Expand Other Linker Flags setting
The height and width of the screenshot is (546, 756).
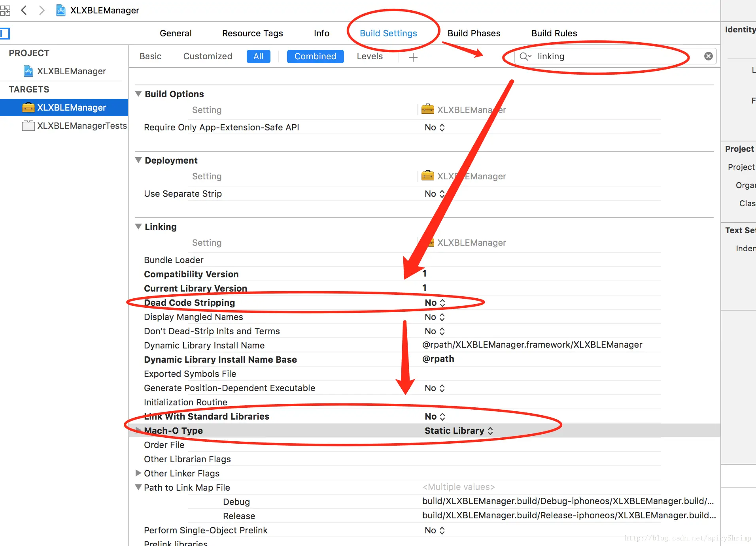[138, 473]
